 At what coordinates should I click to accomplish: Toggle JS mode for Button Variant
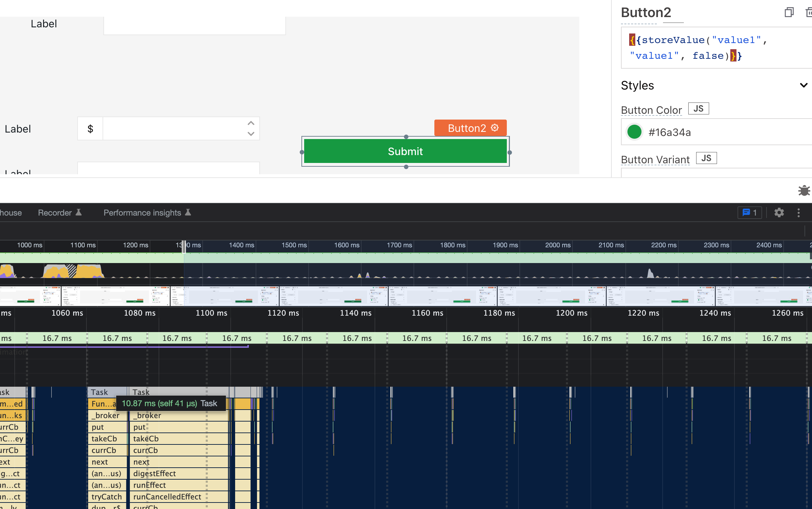706,158
